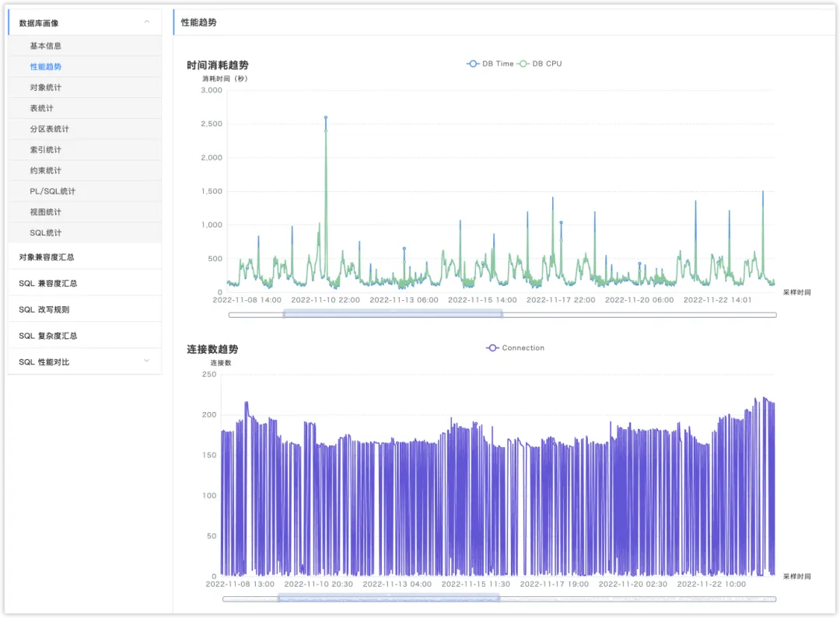Click the connection chart zoom slider range
840x618 pixels.
point(388,599)
